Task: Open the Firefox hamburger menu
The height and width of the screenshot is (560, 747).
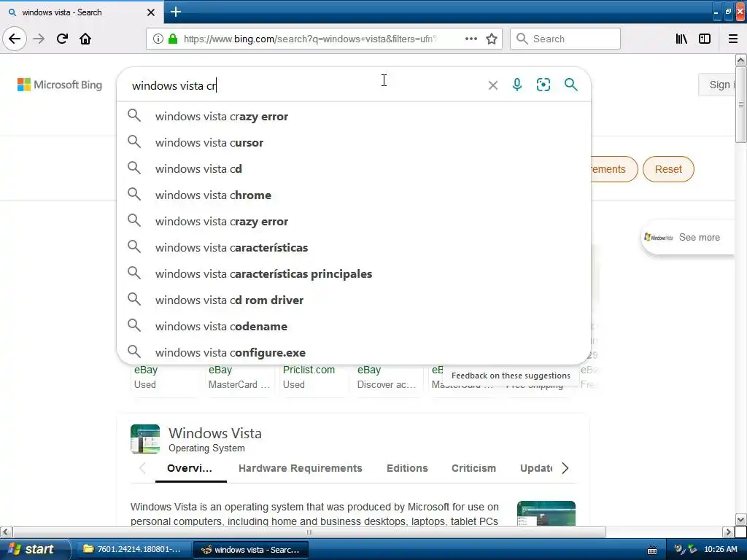Action: pos(733,39)
